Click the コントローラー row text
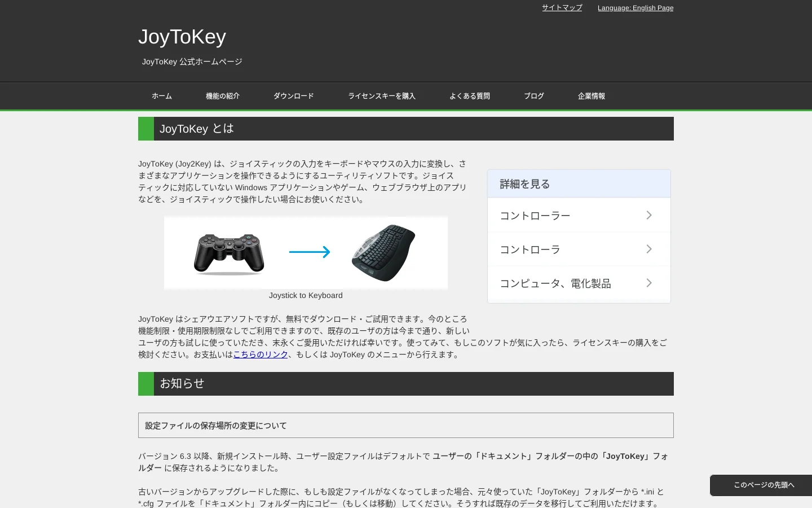Viewport: 812px width, 508px height. (x=535, y=216)
